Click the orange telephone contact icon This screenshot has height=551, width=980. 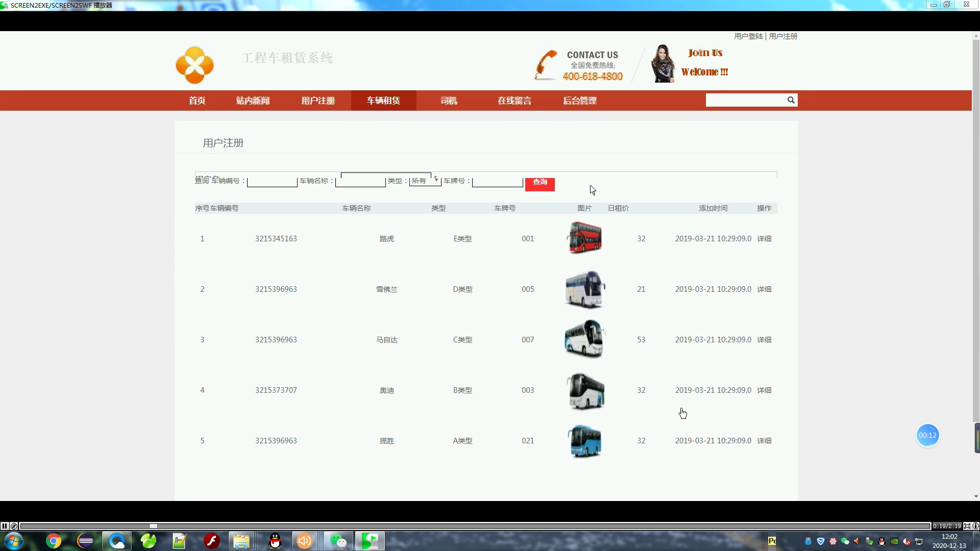(546, 65)
